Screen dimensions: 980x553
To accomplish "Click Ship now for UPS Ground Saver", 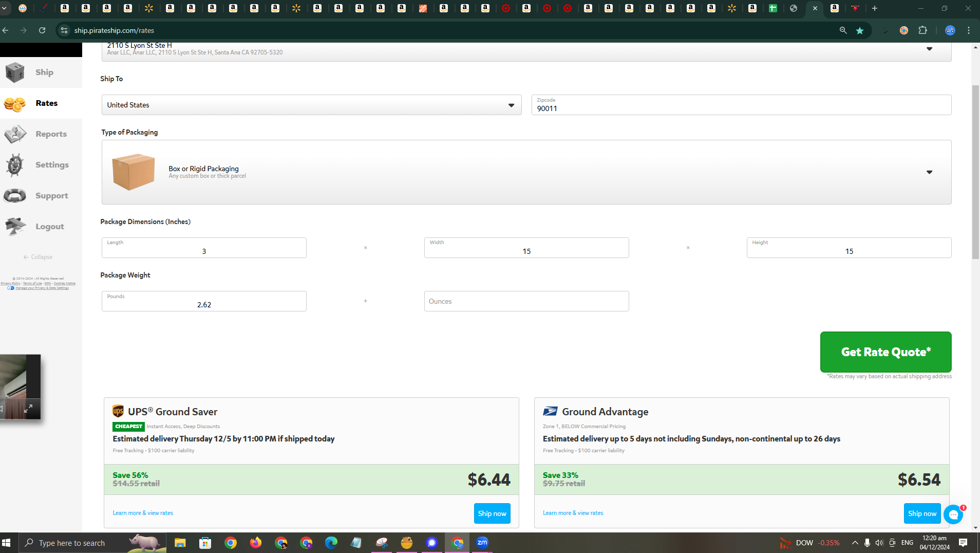I will click(492, 513).
